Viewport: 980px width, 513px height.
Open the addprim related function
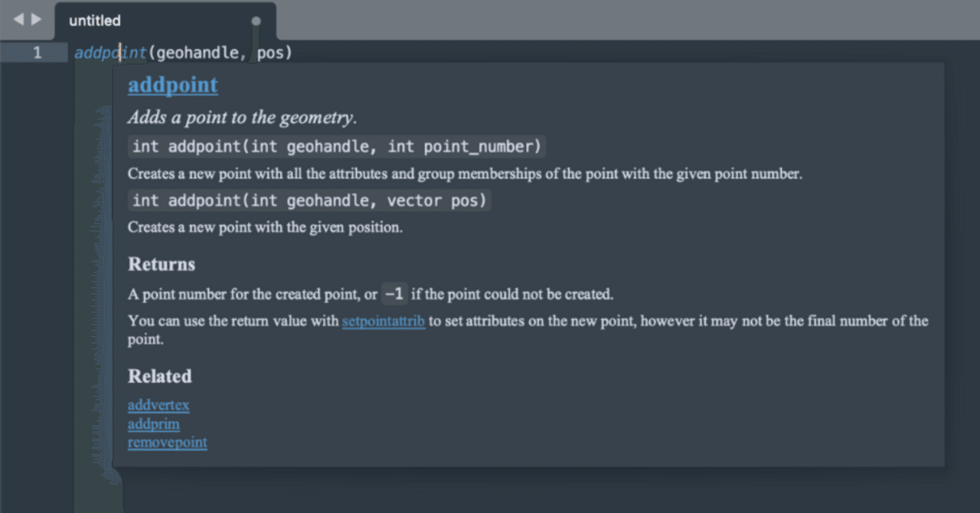pos(153,423)
